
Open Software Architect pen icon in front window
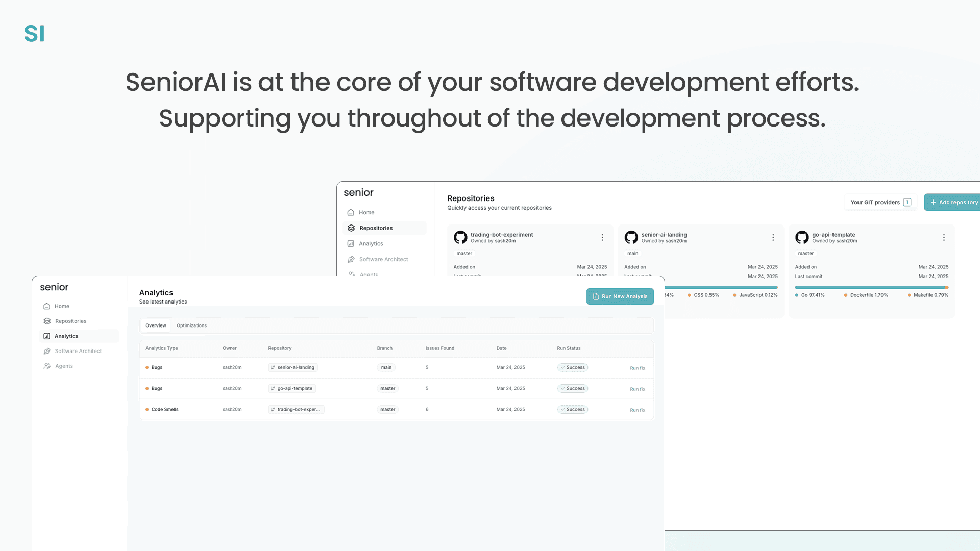[x=47, y=351]
